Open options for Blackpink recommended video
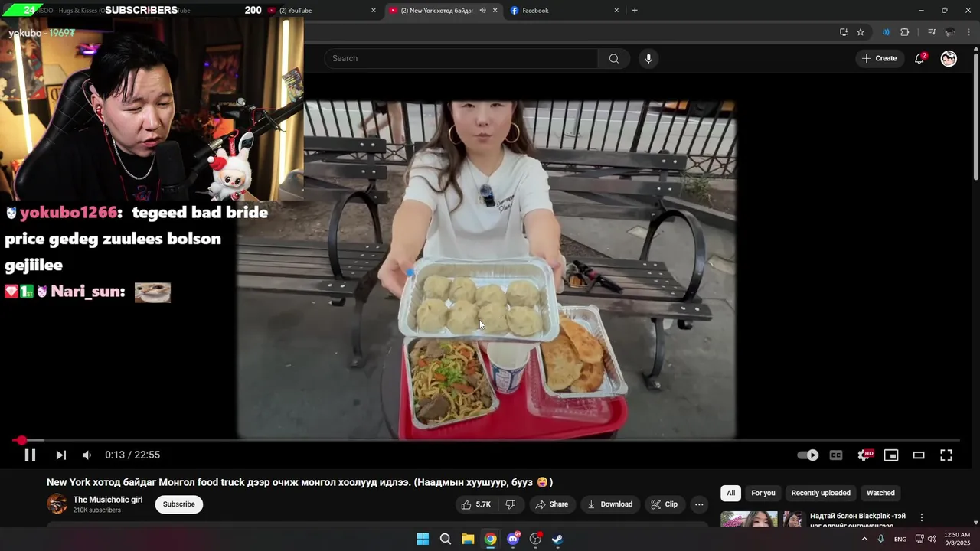Viewport: 980px width, 551px height. (x=922, y=517)
